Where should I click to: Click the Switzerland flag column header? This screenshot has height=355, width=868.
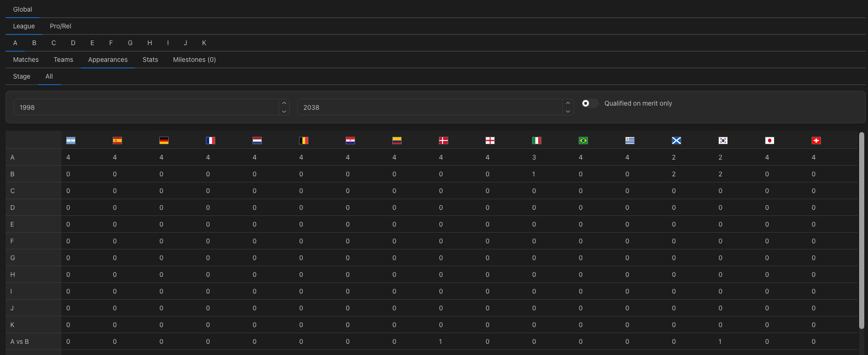816,141
